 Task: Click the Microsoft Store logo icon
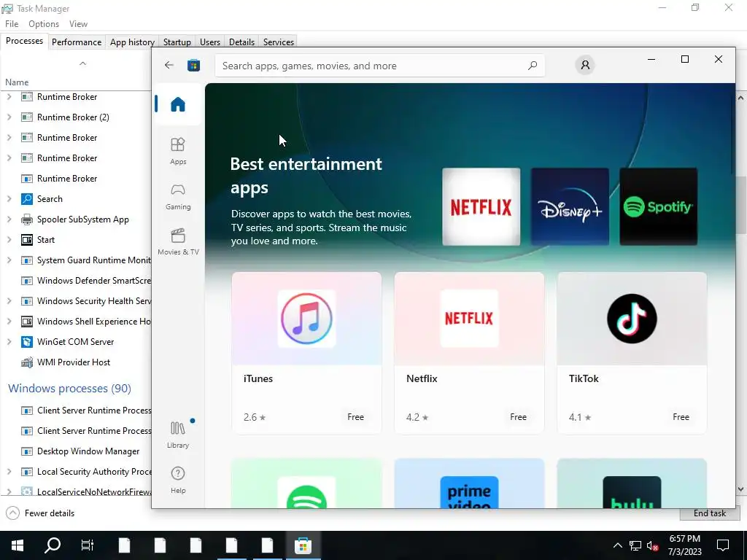[193, 65]
